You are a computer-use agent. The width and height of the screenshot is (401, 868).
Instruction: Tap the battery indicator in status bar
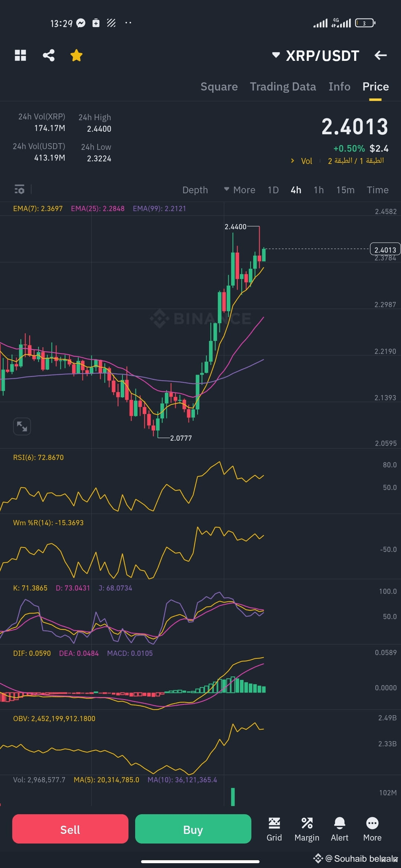click(365, 23)
